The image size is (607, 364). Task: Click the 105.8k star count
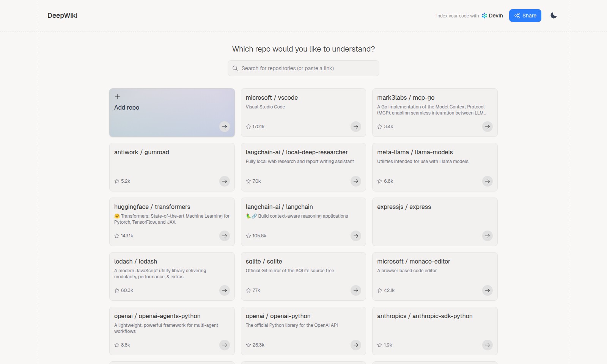coord(259,236)
